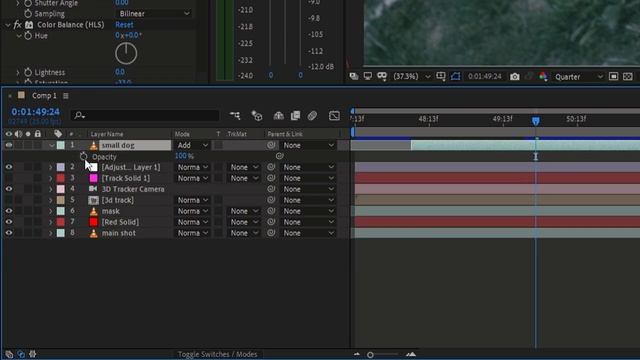Viewport: 640px width, 360px height.
Task: Collapse the small dog layer
Action: [51, 145]
